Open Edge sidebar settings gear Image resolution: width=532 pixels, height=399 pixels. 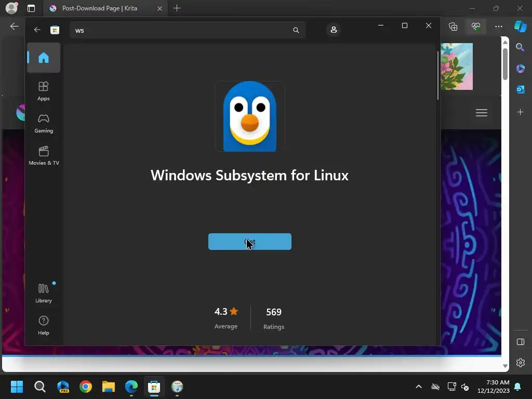pos(521,363)
